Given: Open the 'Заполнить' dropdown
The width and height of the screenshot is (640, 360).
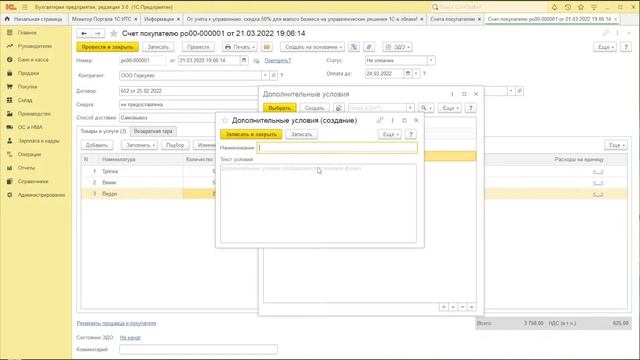Looking at the screenshot, I should pos(139,145).
